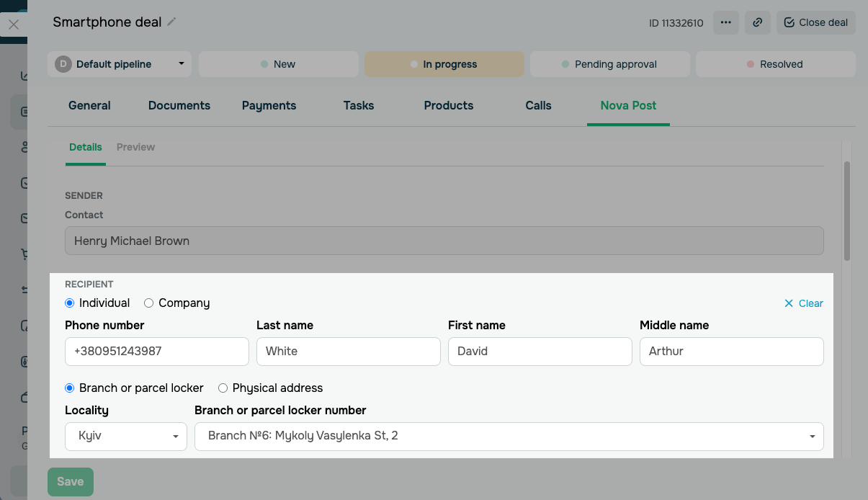The height and width of the screenshot is (500, 868).
Task: Select the Branch or parcel locker option
Action: pyautogui.click(x=70, y=388)
